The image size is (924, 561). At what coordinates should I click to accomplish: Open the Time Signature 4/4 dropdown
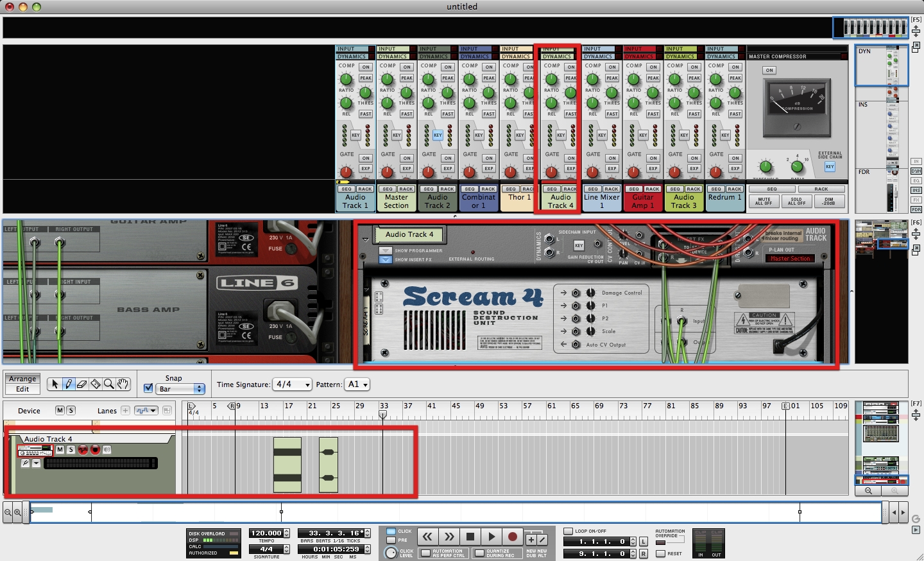[x=293, y=384]
